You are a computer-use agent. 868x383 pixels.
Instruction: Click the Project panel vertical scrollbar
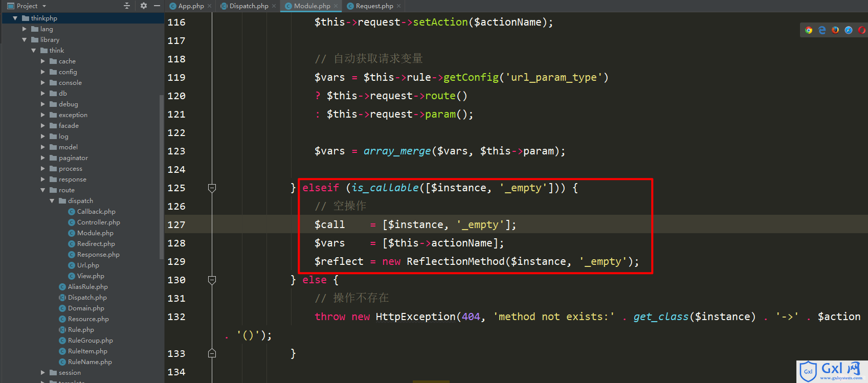162,176
